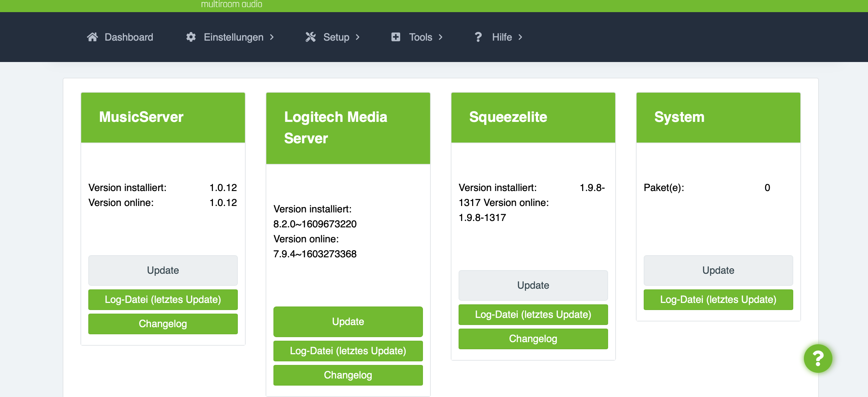Image resolution: width=868 pixels, height=397 pixels.
Task: Expand the Einstellungen menu chevron
Action: [x=272, y=37]
